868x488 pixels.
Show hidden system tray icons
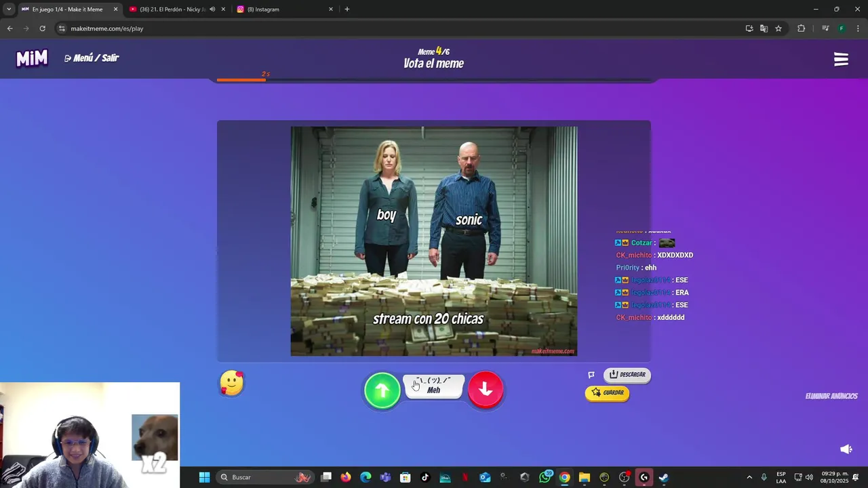[749, 477]
